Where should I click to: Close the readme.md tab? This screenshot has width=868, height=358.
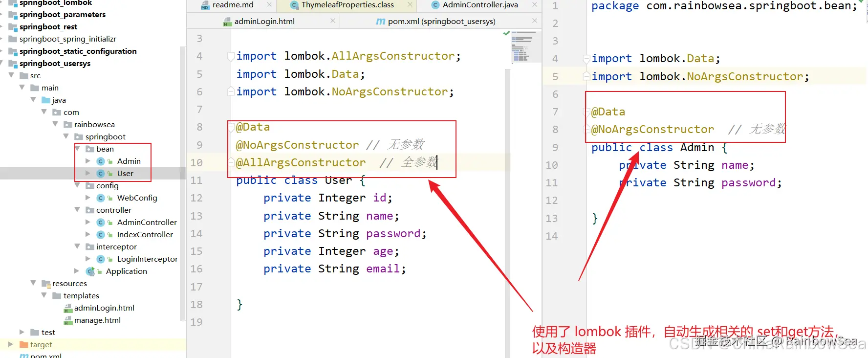click(269, 5)
